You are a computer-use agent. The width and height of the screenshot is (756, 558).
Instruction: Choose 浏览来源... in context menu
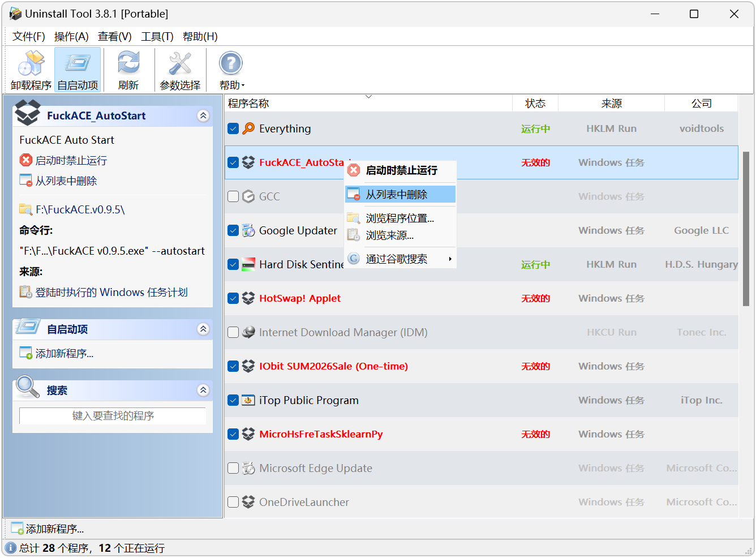pos(400,235)
